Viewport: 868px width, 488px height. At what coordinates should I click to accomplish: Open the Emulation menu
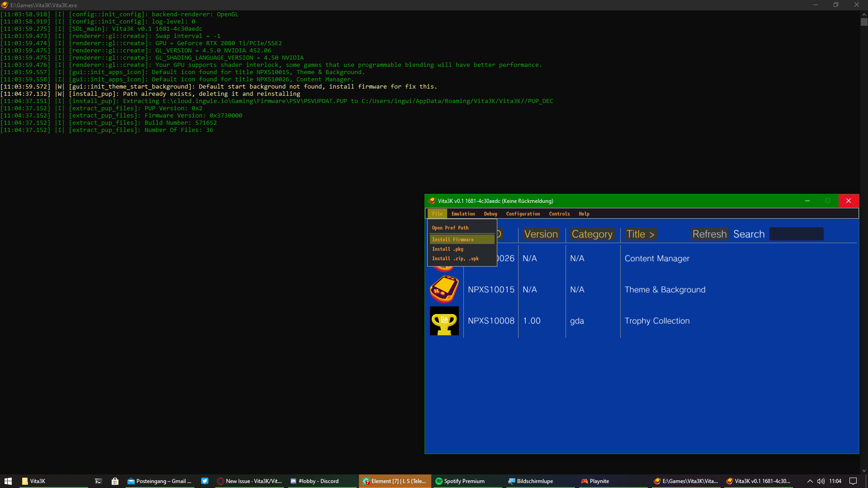coord(462,213)
